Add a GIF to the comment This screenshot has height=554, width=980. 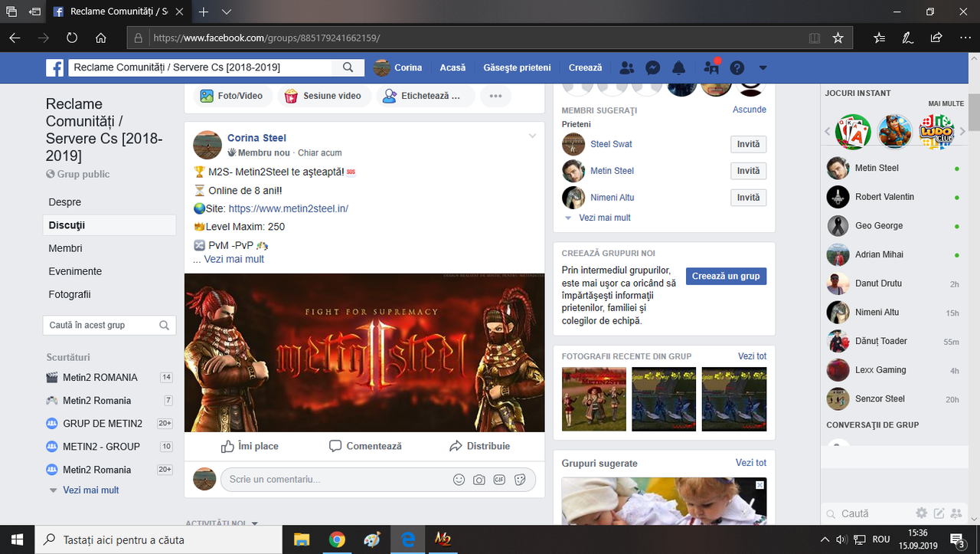click(499, 480)
